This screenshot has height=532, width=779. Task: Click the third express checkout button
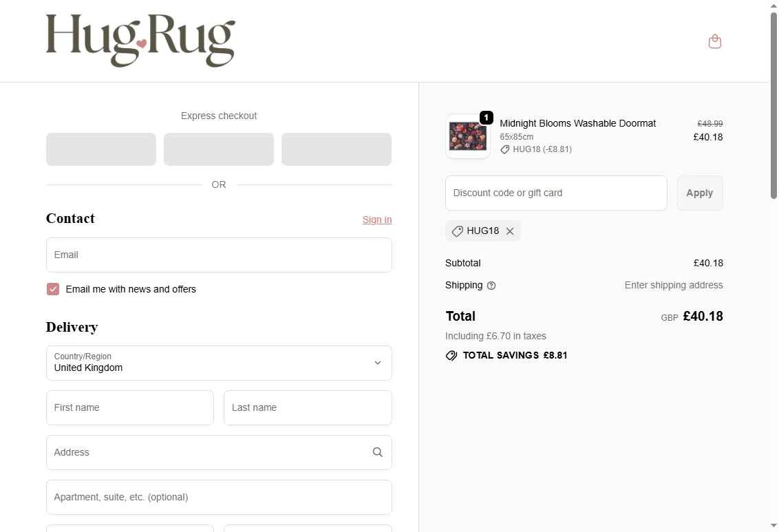coord(337,149)
